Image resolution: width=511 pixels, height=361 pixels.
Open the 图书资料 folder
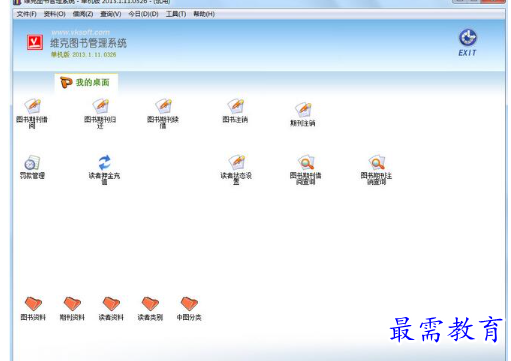33,309
